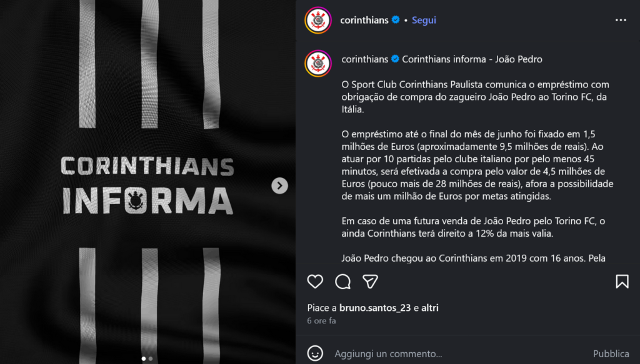640x364 pixels.
Task: Share post with paper plane icon
Action: point(370,282)
